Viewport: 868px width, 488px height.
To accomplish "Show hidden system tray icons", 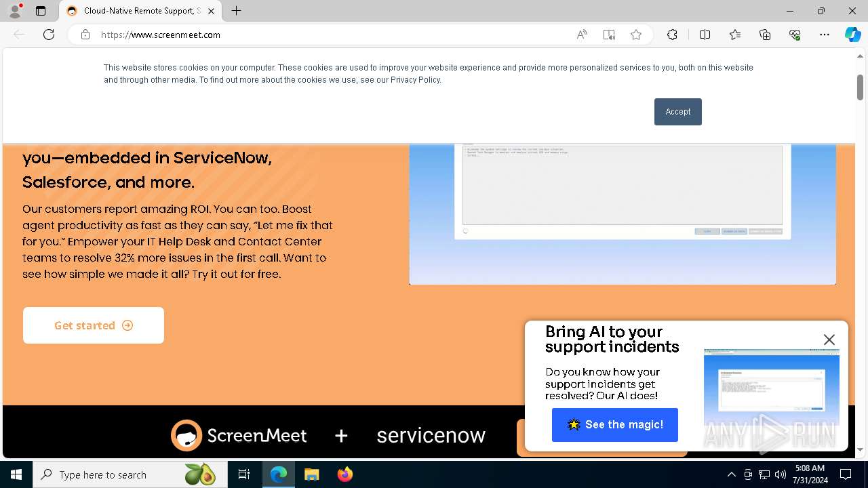I will (731, 474).
